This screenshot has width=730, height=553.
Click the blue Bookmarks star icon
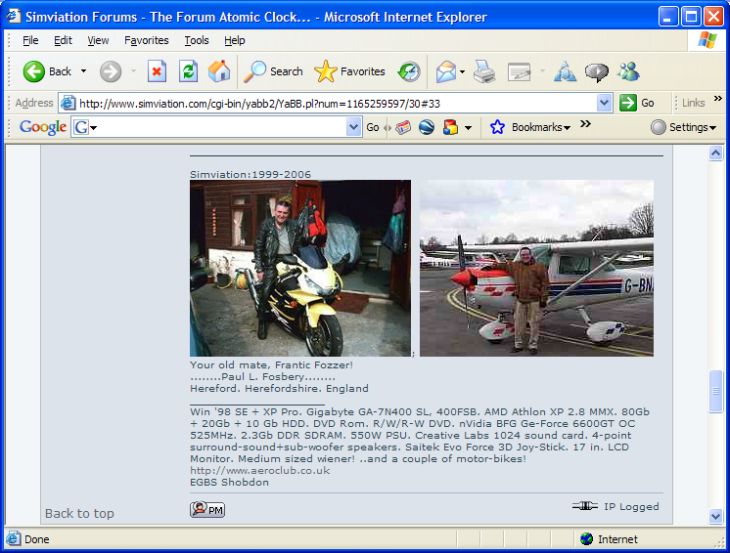[x=497, y=127]
